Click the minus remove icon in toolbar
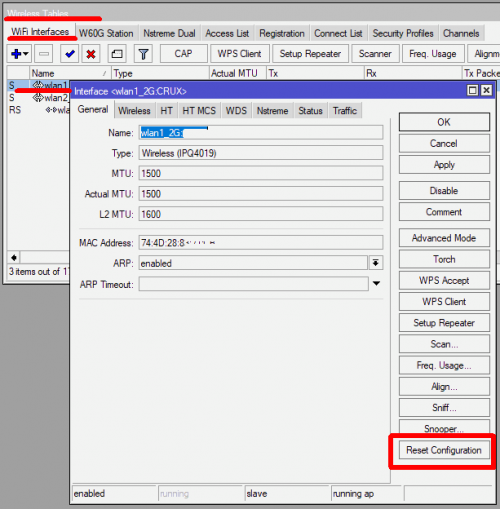This screenshot has height=509, width=500. [44, 54]
